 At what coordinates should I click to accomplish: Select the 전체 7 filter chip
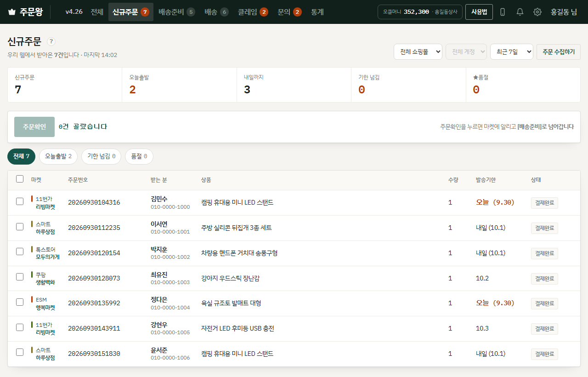(x=22, y=156)
